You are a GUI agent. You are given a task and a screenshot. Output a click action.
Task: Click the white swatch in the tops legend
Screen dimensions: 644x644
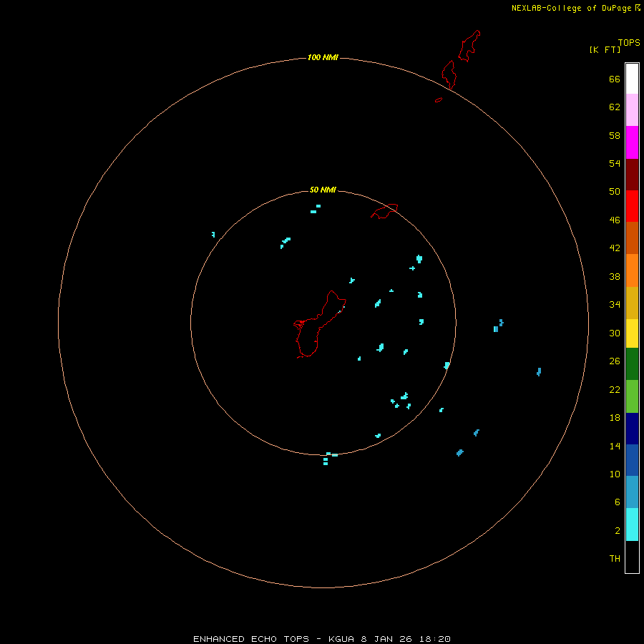(632, 79)
